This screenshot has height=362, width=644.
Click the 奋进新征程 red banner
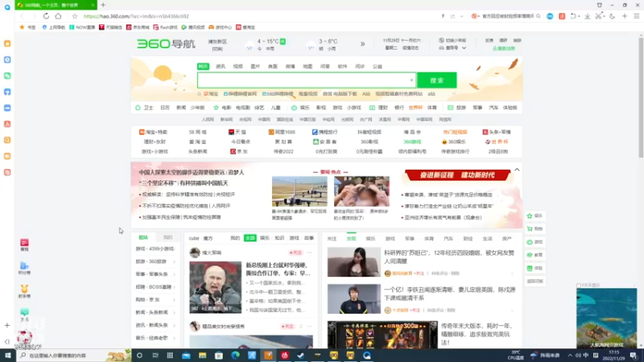point(457,175)
